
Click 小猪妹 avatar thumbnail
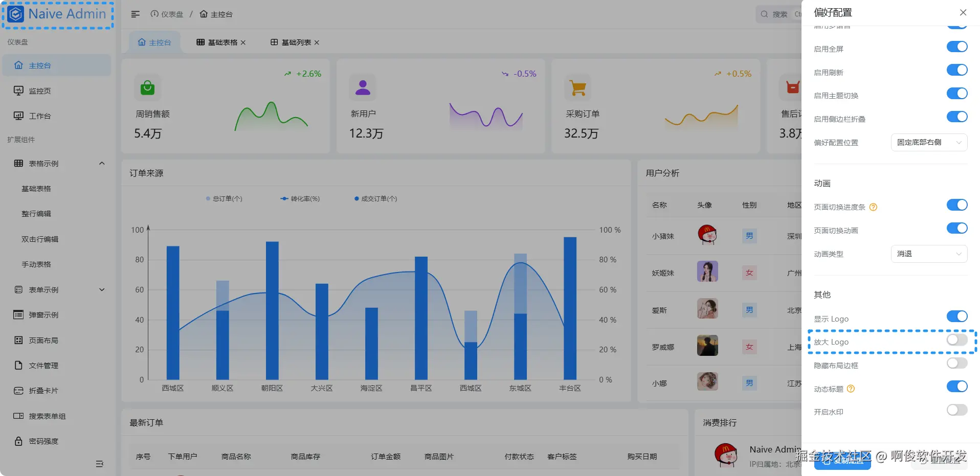[x=707, y=235]
